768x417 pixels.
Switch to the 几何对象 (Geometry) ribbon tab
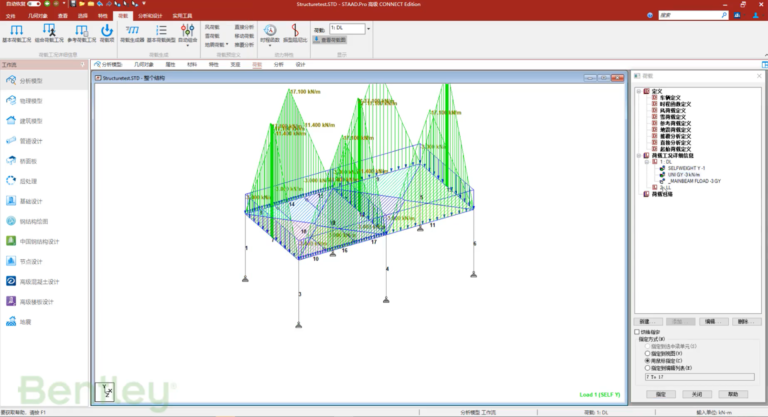tap(37, 16)
